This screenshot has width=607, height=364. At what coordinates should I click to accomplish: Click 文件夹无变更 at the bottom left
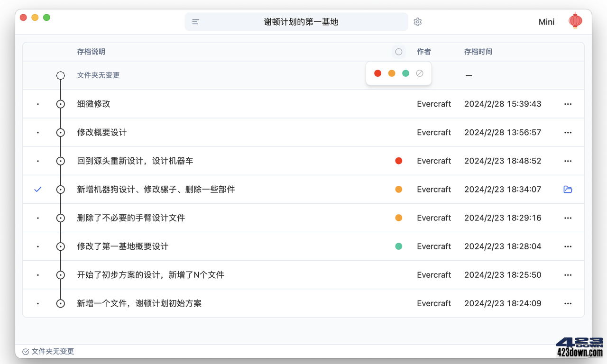(52, 352)
